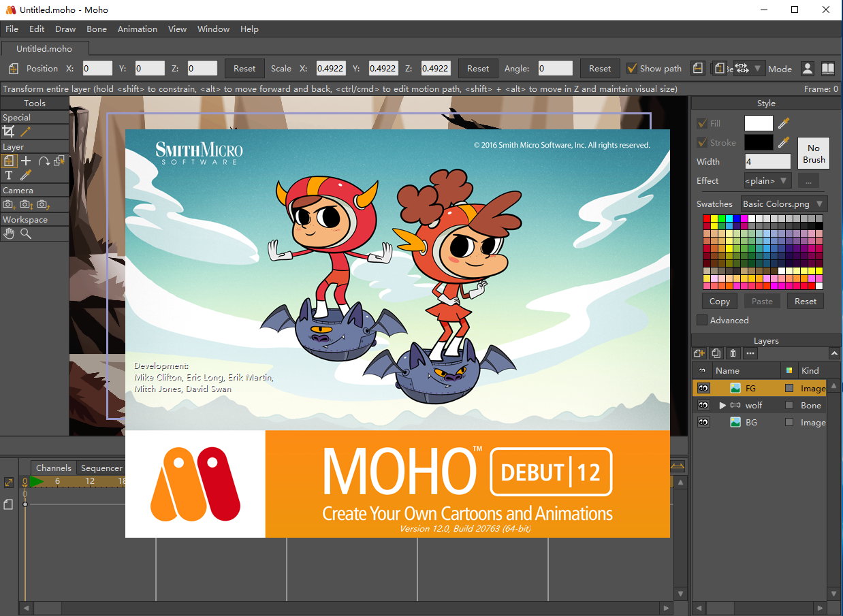This screenshot has width=843, height=616.
Task: Click the stroke Width input field
Action: point(767,161)
